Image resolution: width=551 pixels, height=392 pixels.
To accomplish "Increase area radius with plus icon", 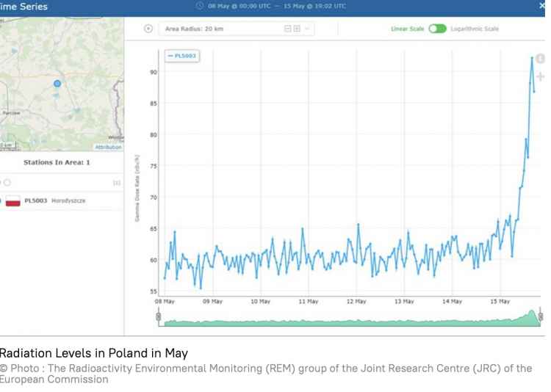I will tap(297, 29).
